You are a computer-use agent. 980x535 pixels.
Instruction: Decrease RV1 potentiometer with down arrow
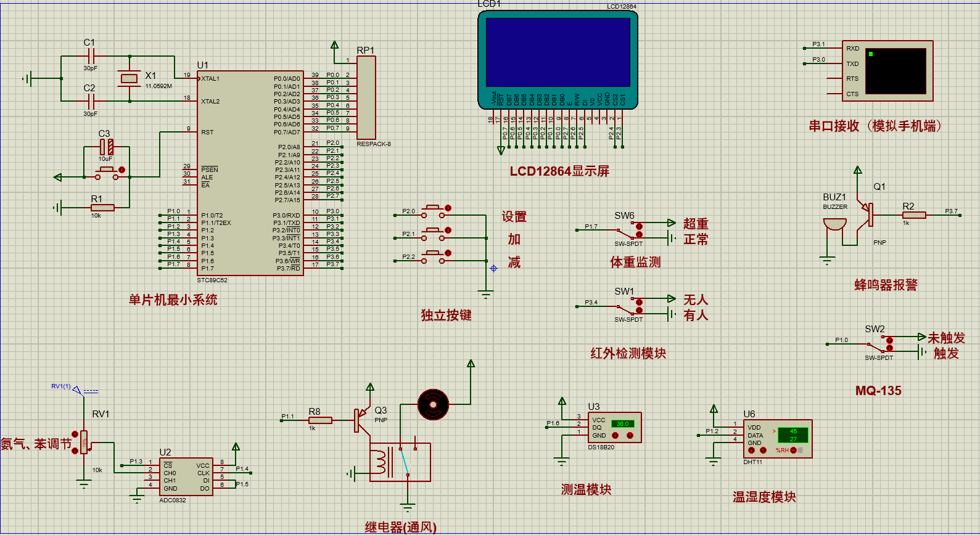75,451
